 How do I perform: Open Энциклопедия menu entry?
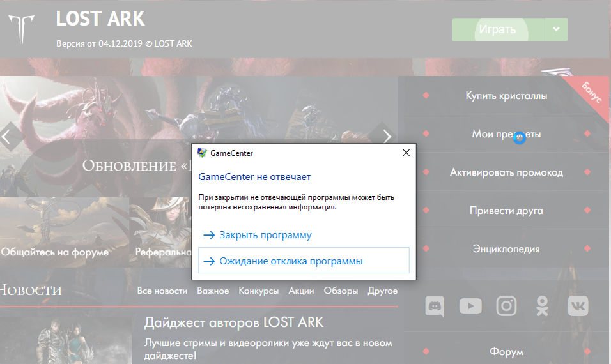[x=506, y=249]
